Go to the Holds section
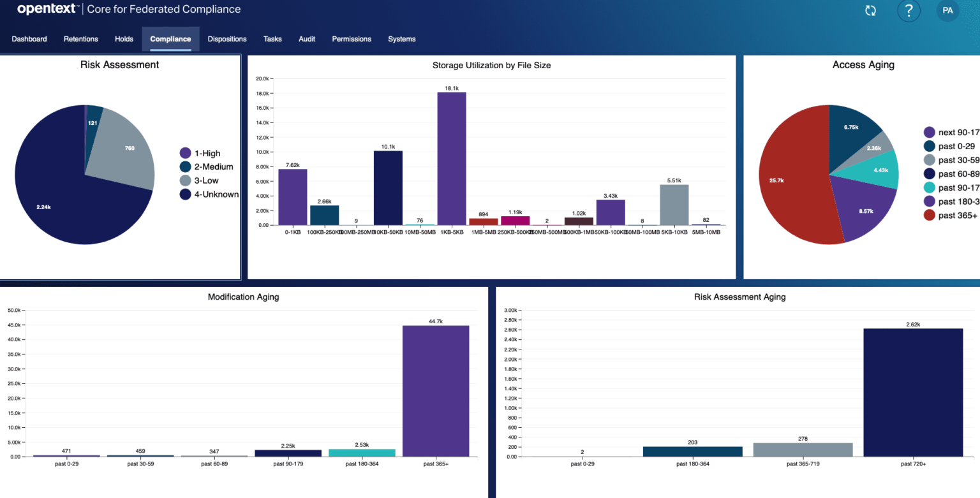Viewport: 980px width, 498px height. pyautogui.click(x=124, y=39)
